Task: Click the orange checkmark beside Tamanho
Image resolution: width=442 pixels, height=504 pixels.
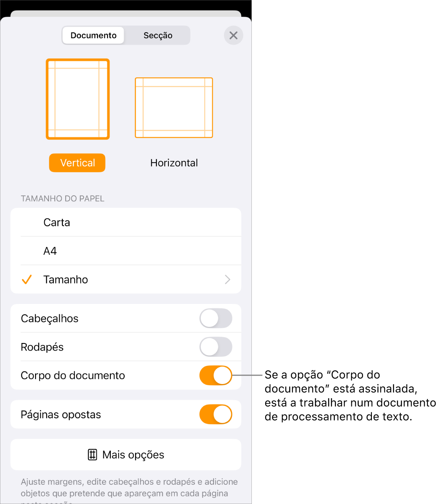Action: point(27,279)
